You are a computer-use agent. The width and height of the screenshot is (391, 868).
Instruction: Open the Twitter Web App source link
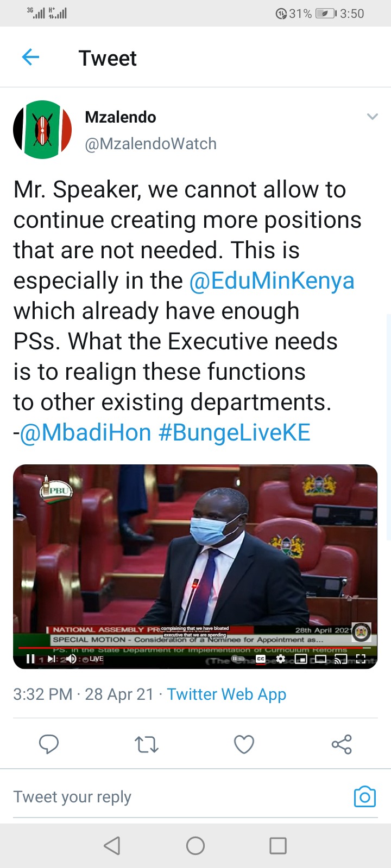click(226, 694)
